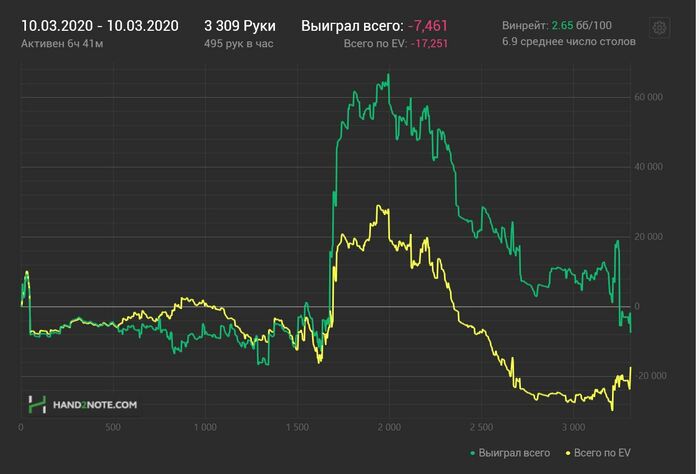Toggle the 'Всего по EV' series in the legend
The height and width of the screenshot is (474, 700).
600,453
